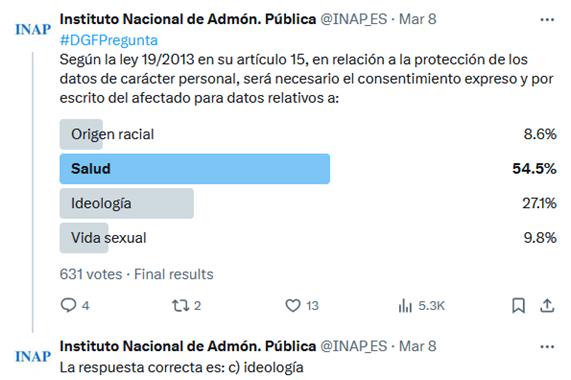Open INAP avatar on the first tweet
The height and width of the screenshot is (380, 571).
[x=33, y=29]
